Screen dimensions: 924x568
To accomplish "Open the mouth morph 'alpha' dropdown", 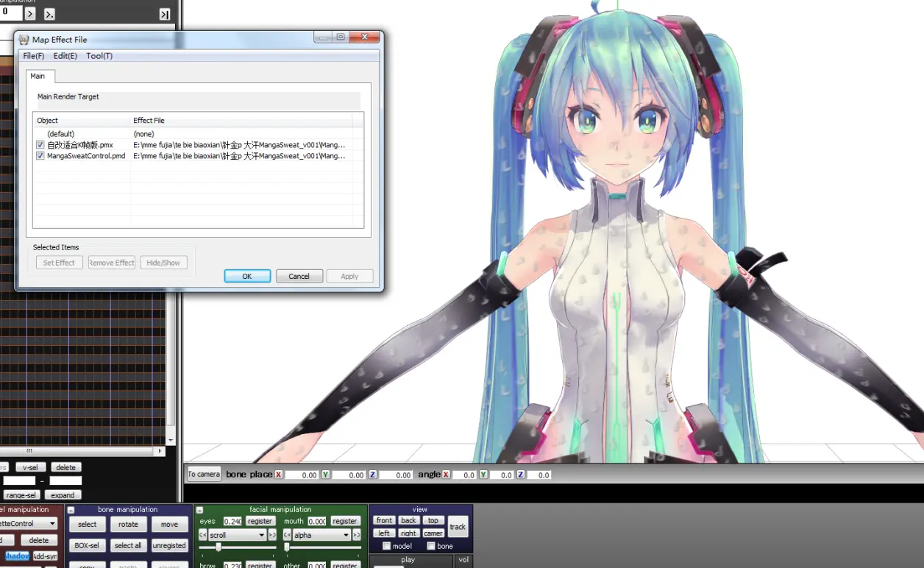I will pos(321,535).
